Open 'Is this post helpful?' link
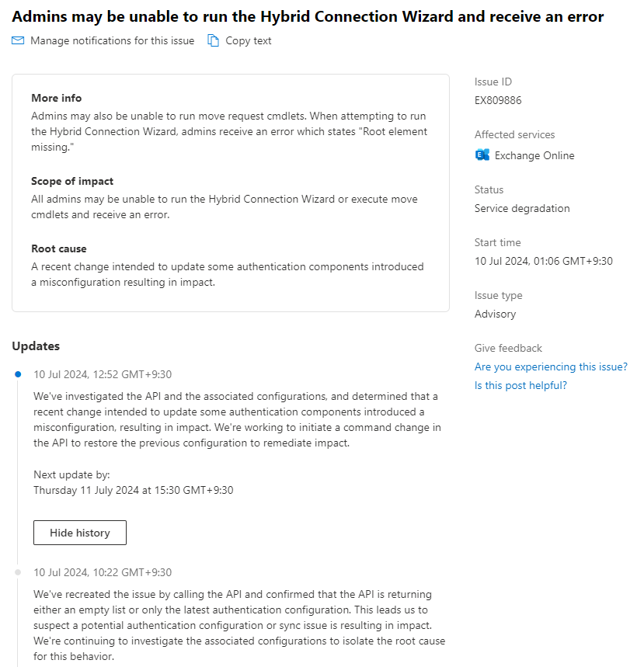Viewport: 644px width, 667px height. [x=520, y=385]
